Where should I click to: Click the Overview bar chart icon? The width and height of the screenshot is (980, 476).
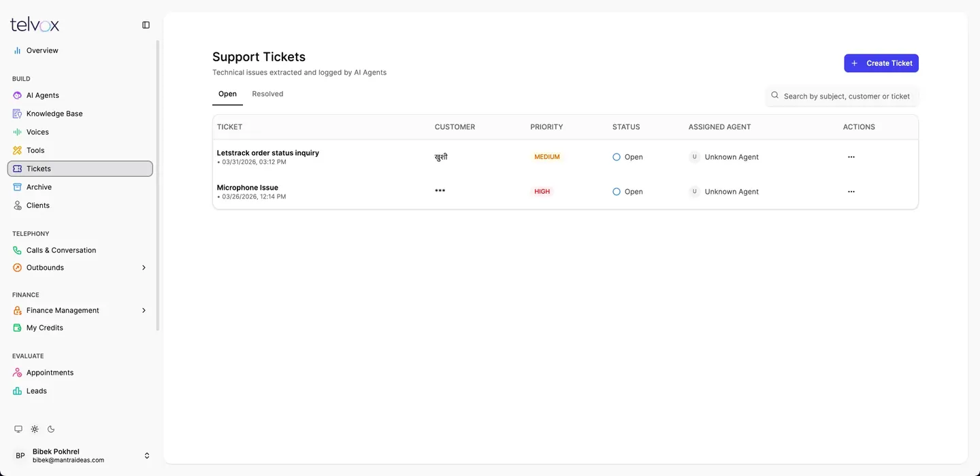[18, 50]
